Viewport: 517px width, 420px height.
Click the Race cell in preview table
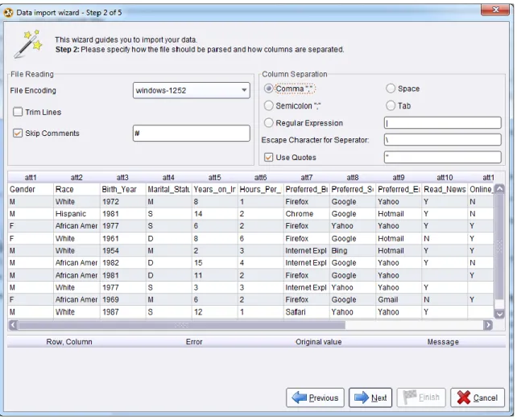coord(77,189)
